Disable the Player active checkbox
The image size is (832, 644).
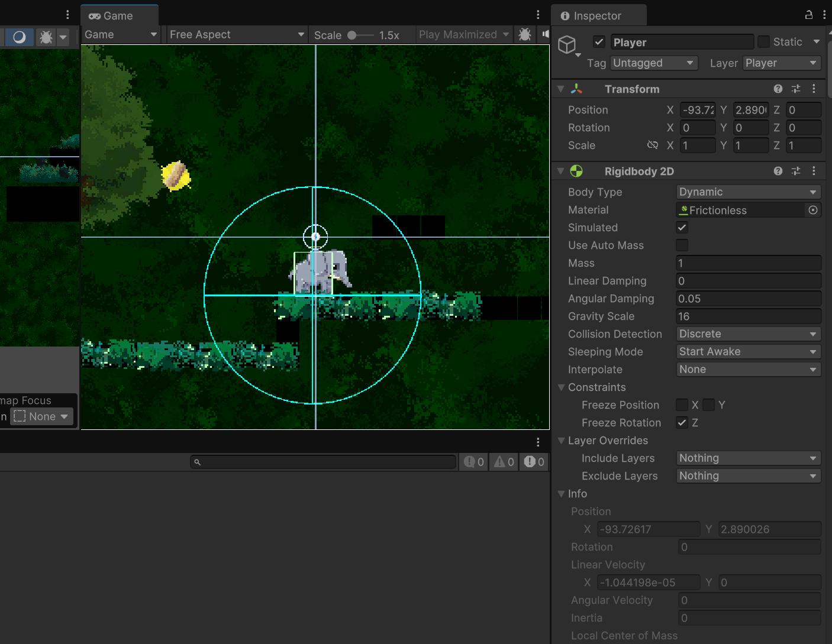[599, 42]
